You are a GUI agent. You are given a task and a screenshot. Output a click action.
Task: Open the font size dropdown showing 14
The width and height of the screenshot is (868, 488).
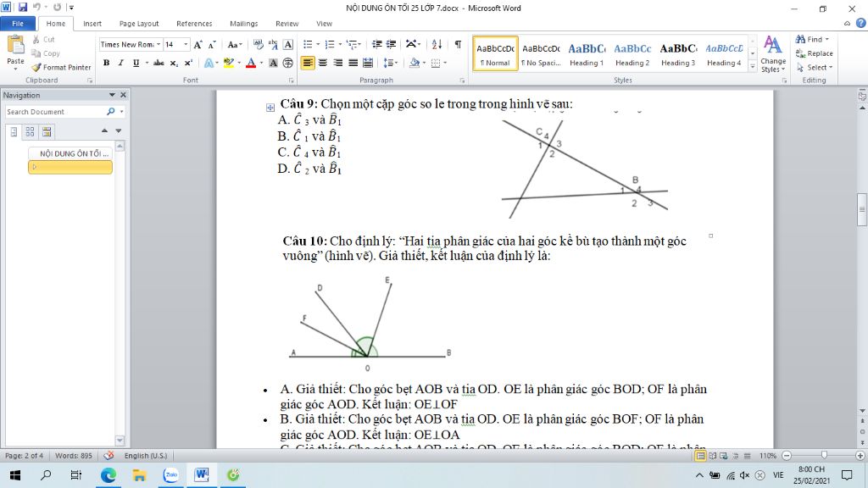click(186, 44)
